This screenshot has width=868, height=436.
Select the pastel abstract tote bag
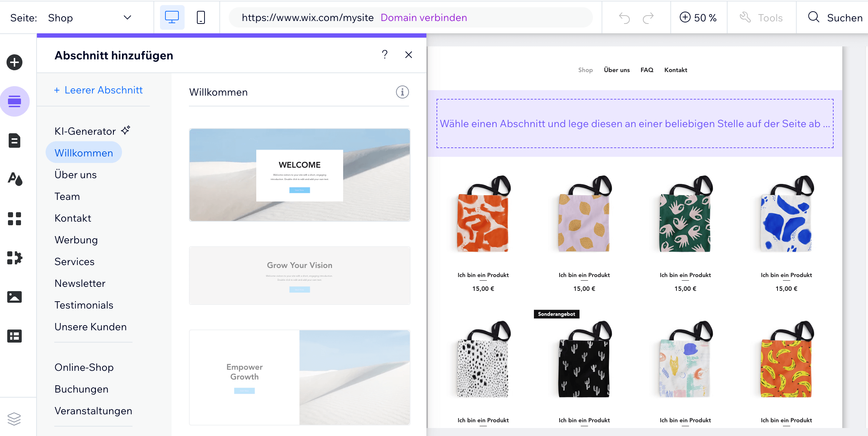pos(685,359)
